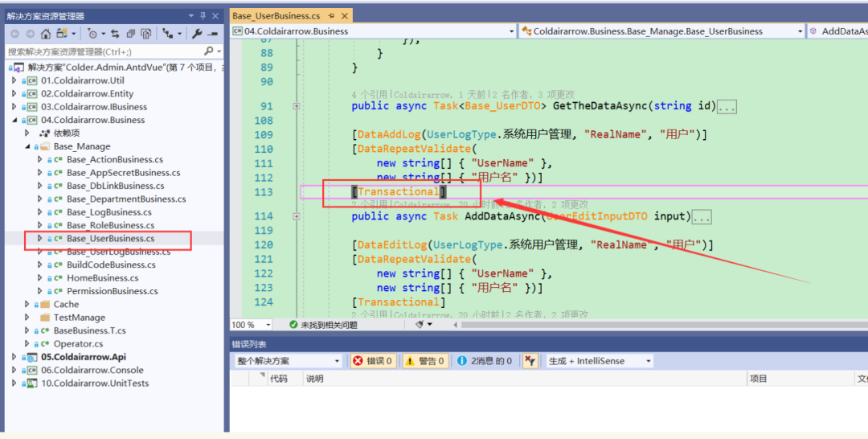Select the 05.Coldairarrow.Api project
Screen dimensions: 868x439
pos(83,357)
